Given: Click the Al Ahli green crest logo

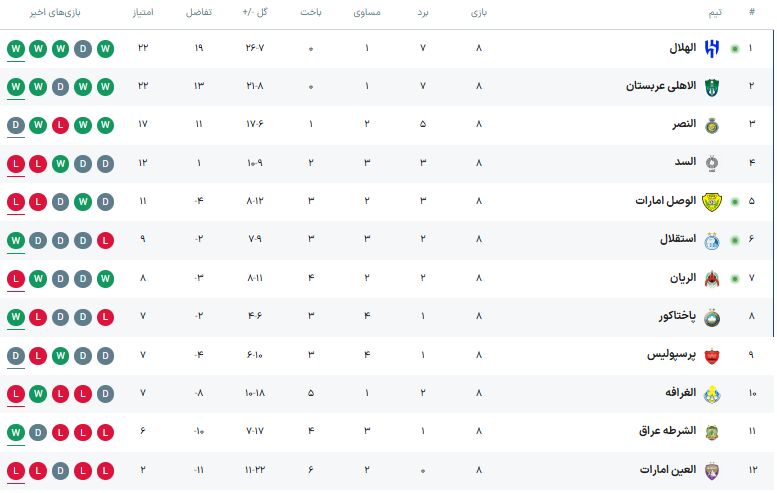Looking at the screenshot, I should (712, 86).
